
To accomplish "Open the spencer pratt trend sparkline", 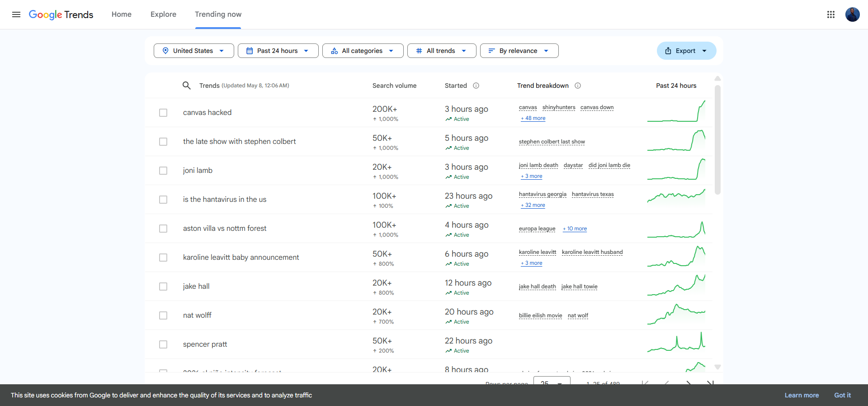I will (676, 343).
